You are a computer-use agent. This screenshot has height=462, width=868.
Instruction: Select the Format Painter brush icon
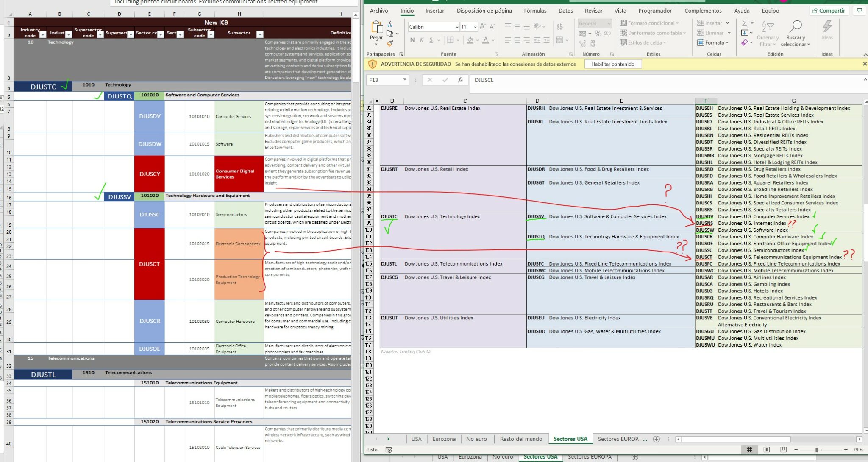click(x=390, y=43)
